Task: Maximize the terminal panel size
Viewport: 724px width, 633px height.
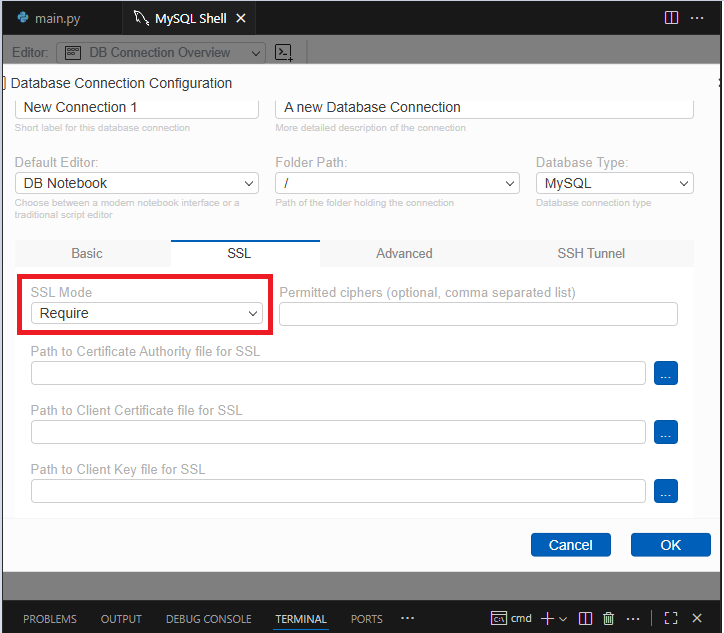Action: click(x=671, y=618)
